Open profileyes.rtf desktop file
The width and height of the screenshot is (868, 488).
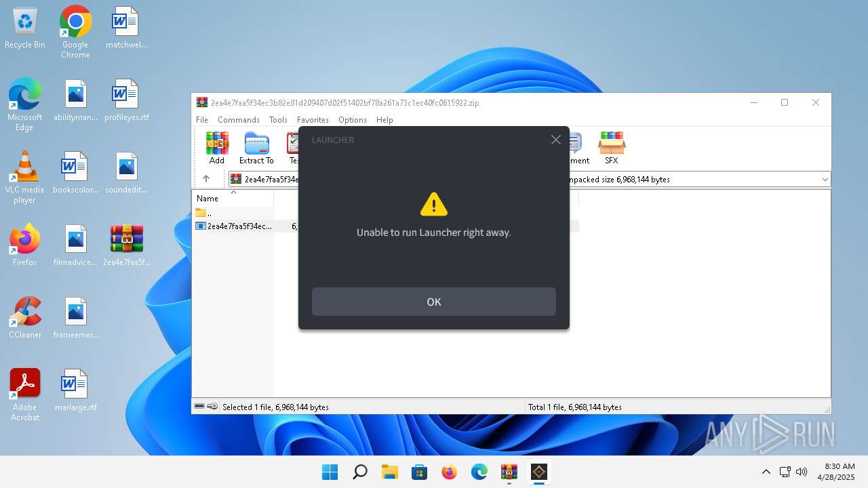(126, 101)
